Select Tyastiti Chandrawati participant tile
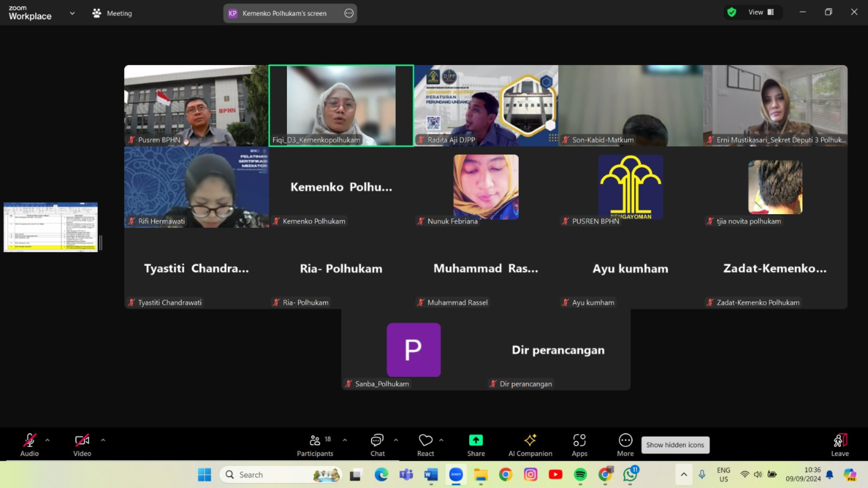The image size is (868, 488). (196, 268)
